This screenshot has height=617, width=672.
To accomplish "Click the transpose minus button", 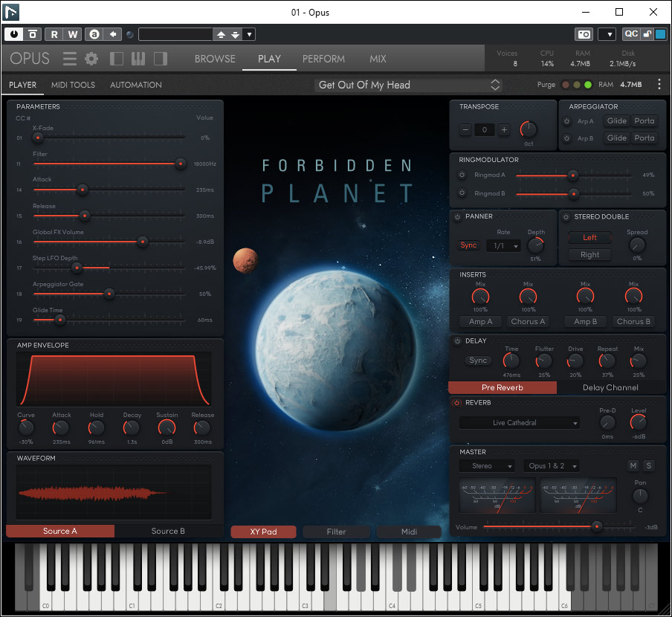I will pyautogui.click(x=465, y=130).
